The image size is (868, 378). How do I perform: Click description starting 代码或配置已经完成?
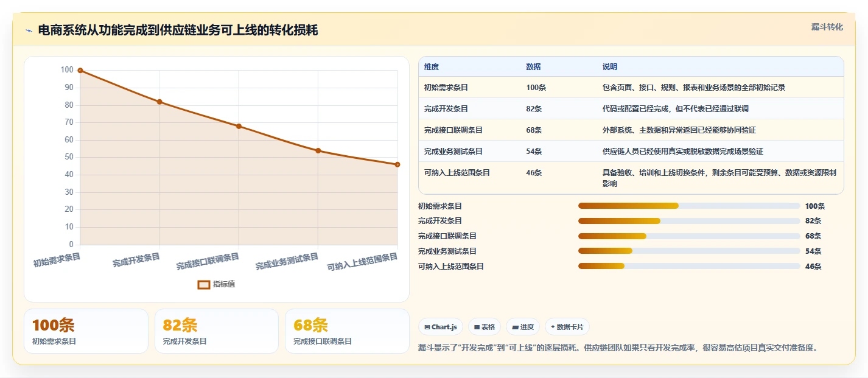(x=676, y=109)
